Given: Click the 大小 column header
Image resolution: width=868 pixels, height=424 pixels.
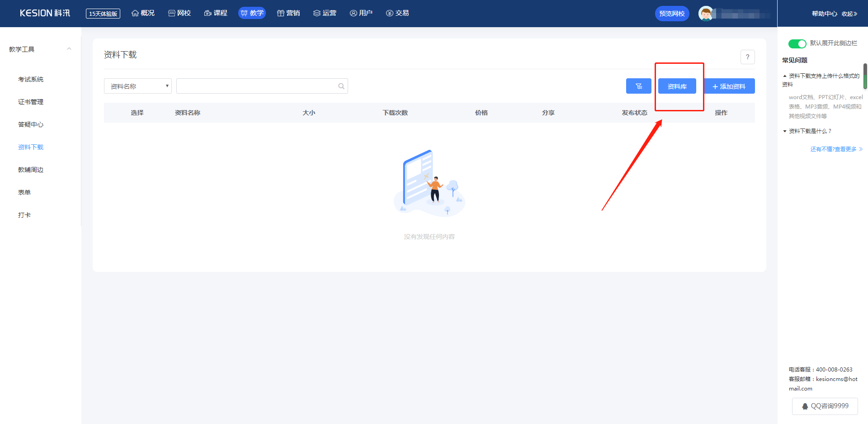Looking at the screenshot, I should coord(309,113).
